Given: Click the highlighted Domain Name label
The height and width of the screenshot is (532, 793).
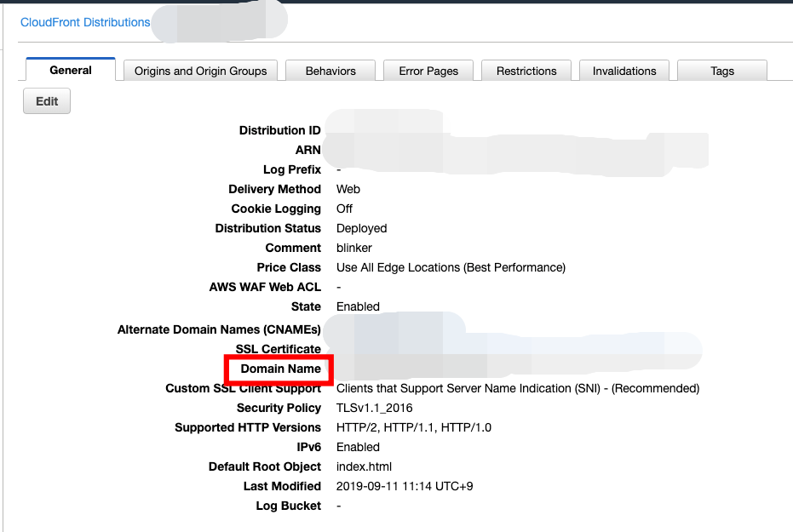Looking at the screenshot, I should point(280,369).
